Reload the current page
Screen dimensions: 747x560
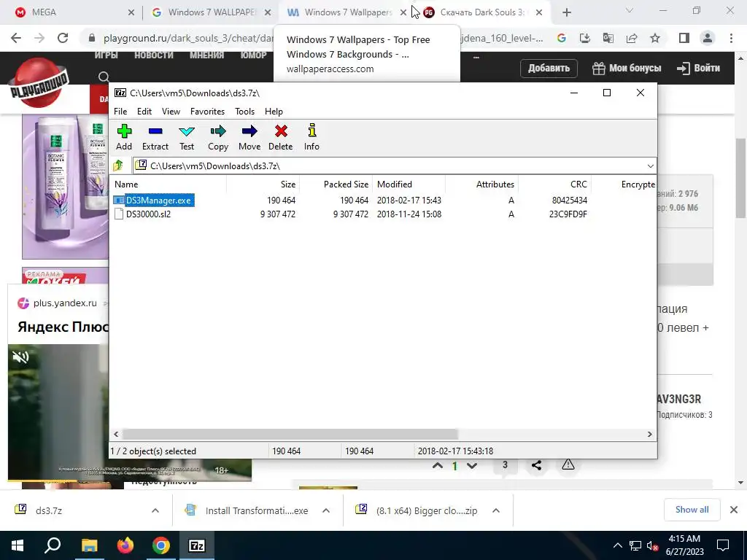pos(63,38)
